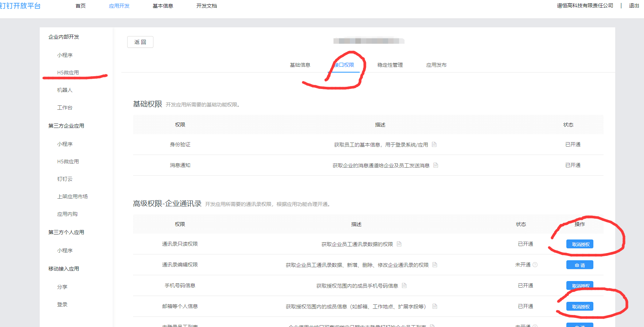Click 申请 for 通讯录编辑权限
Image resolution: width=644 pixels, height=327 pixels.
579,265
